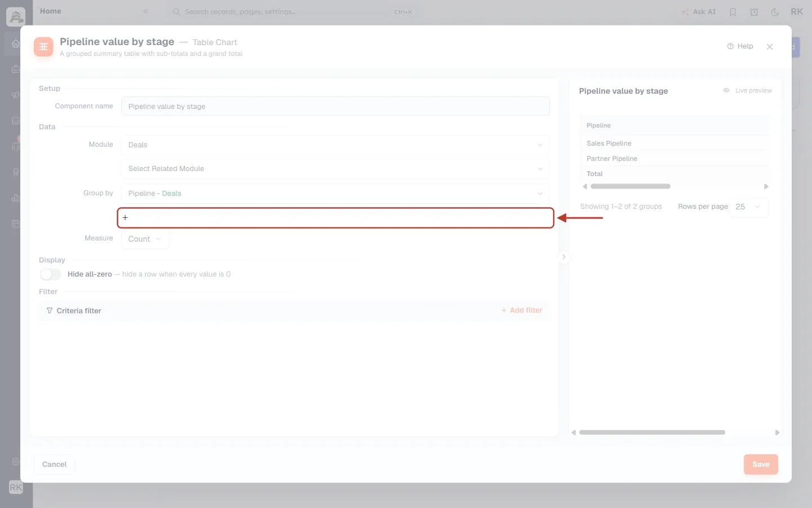Click the app logo in the sidebar

[x=16, y=16]
